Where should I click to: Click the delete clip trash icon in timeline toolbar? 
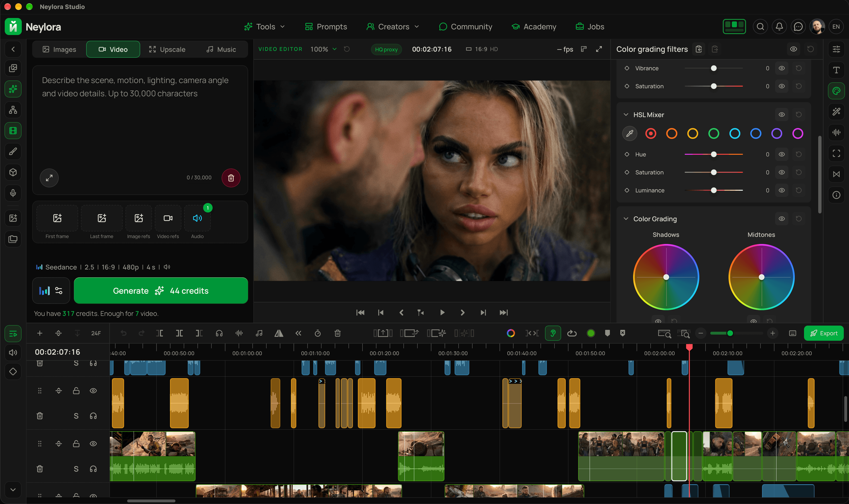337,333
